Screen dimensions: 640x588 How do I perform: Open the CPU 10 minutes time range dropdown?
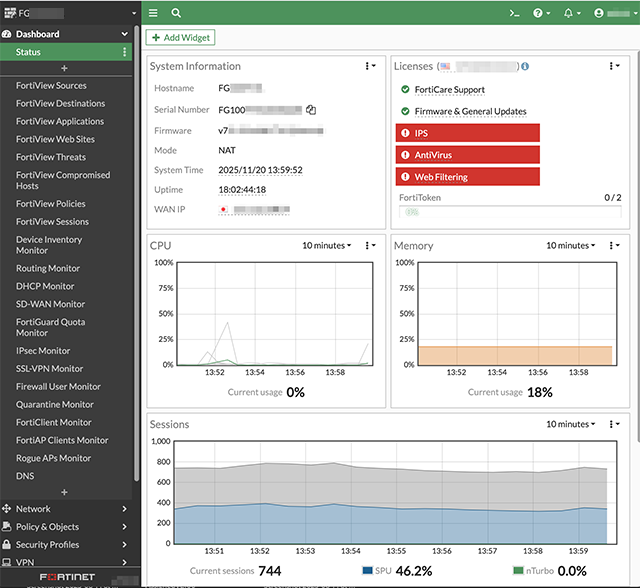[x=327, y=245]
